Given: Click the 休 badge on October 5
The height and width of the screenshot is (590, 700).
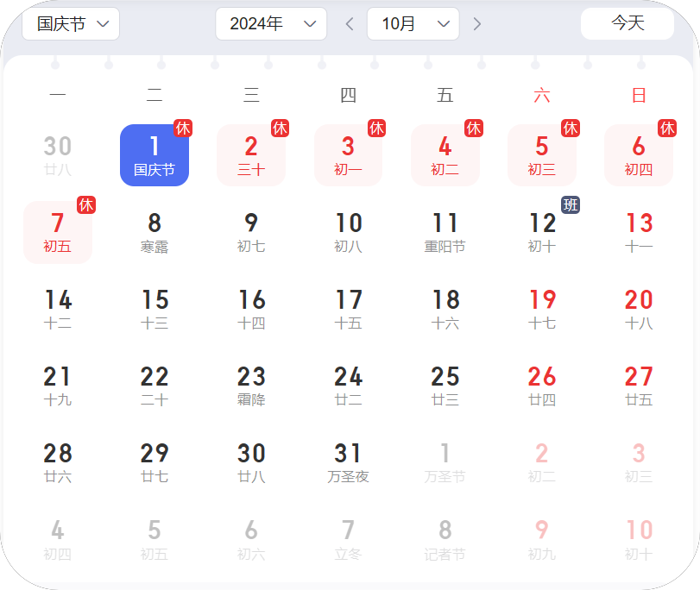Looking at the screenshot, I should pos(571,128).
